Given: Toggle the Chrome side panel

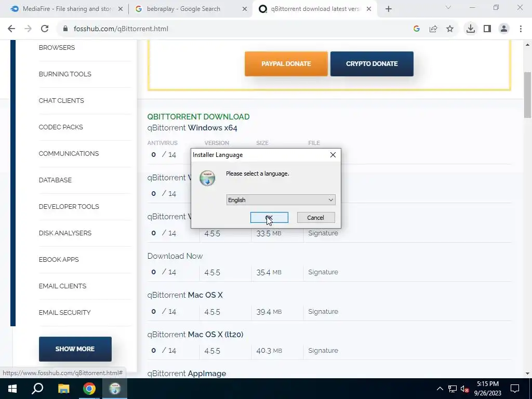Looking at the screenshot, I should [487, 29].
